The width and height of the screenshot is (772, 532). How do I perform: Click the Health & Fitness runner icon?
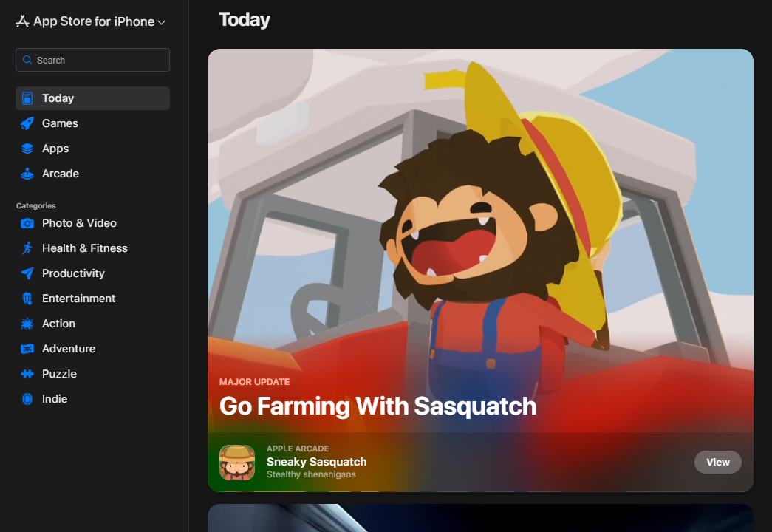click(27, 248)
